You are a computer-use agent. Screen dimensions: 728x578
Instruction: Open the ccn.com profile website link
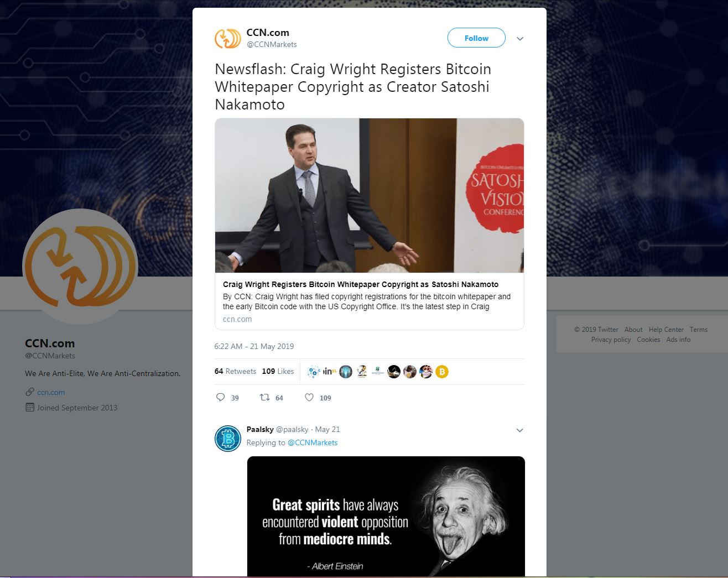pos(51,392)
